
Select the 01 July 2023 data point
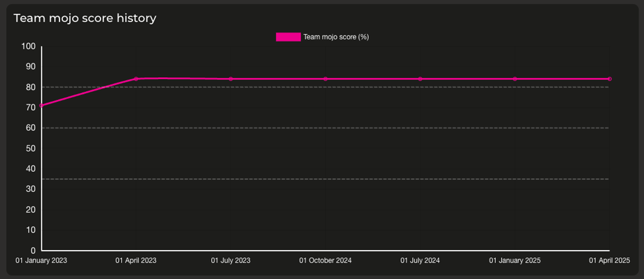[x=231, y=79]
